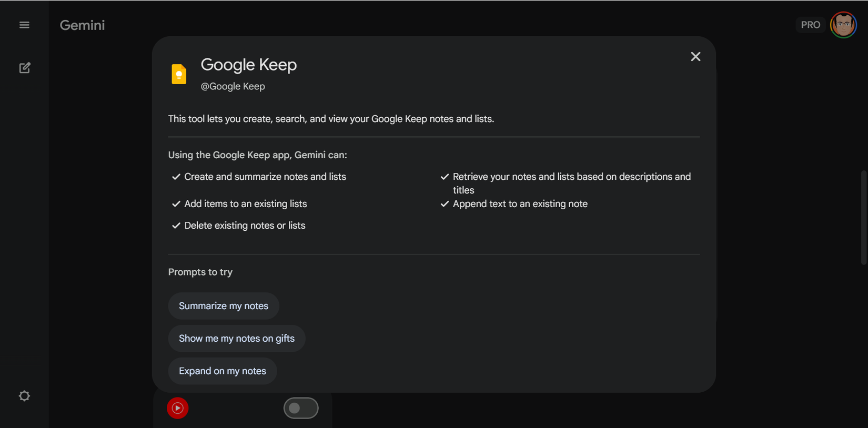Try 'Show me my notes on gifts' prompt
Screen dimensions: 868x428
pyautogui.click(x=237, y=339)
